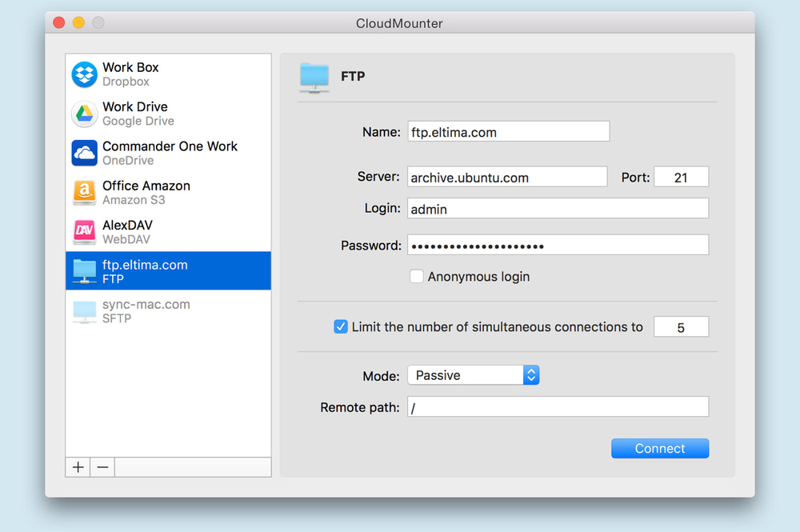Select ftp.eltima.com entry in list

[168, 271]
